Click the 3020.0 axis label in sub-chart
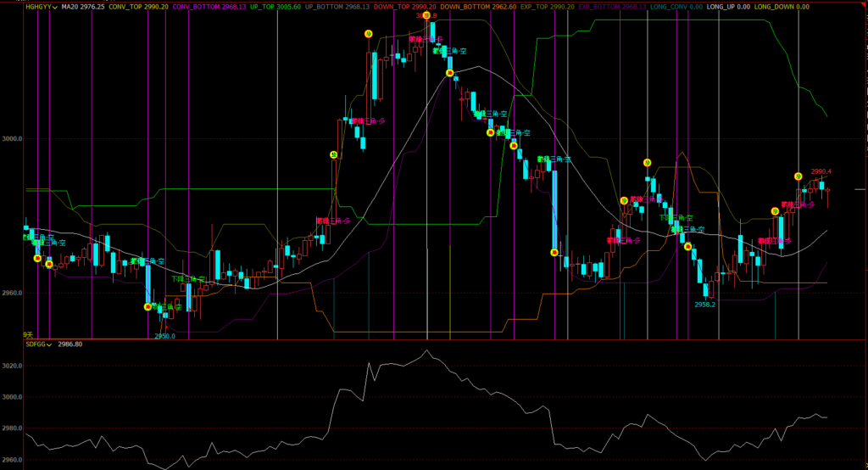 [x=10, y=366]
